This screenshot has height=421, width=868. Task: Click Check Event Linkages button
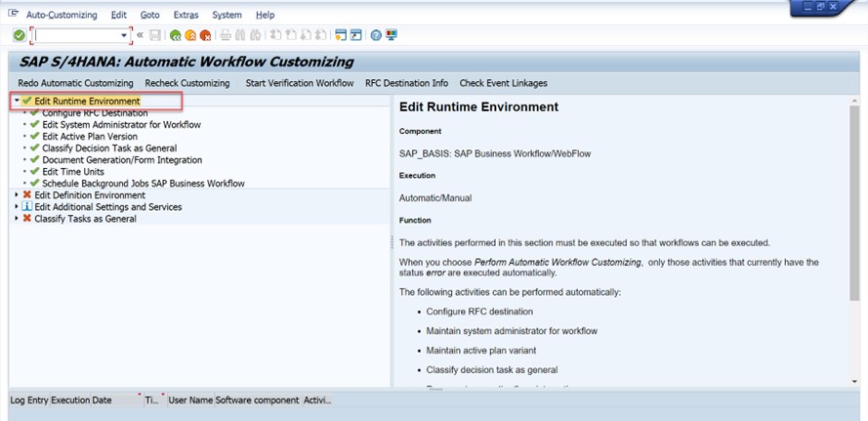click(503, 83)
